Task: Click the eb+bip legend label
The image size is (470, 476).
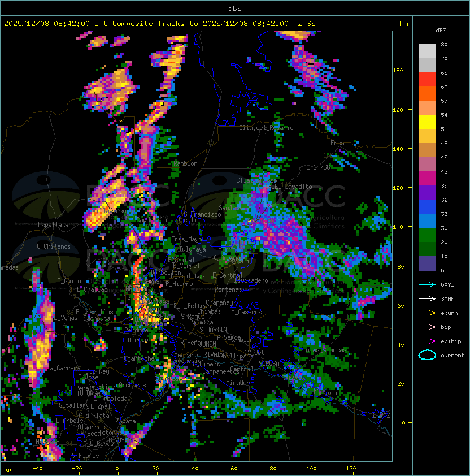Action: point(451,341)
